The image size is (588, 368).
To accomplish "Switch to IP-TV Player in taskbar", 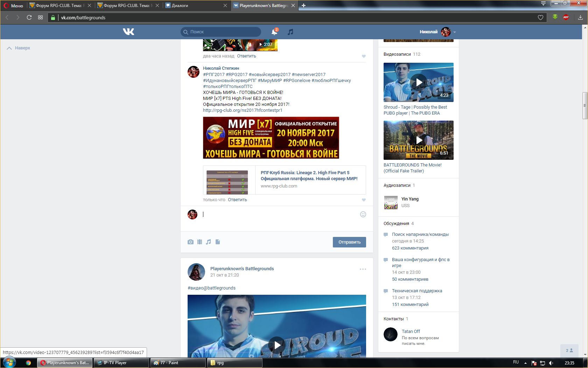I will pyautogui.click(x=121, y=363).
